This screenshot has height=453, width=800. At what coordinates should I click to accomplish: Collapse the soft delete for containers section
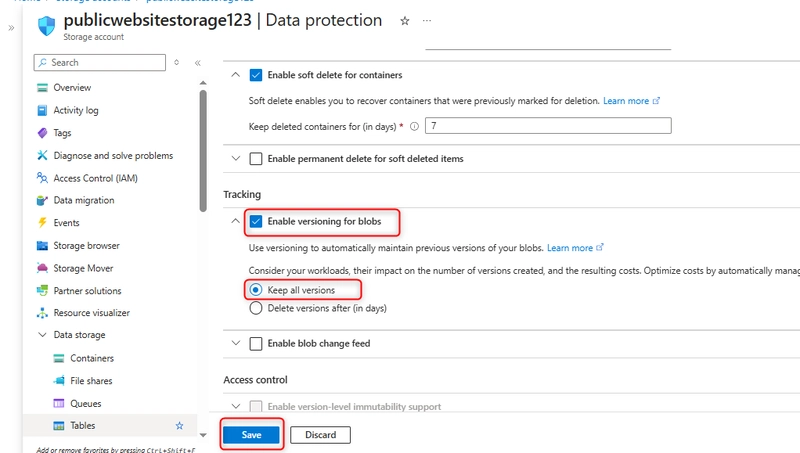[235, 75]
